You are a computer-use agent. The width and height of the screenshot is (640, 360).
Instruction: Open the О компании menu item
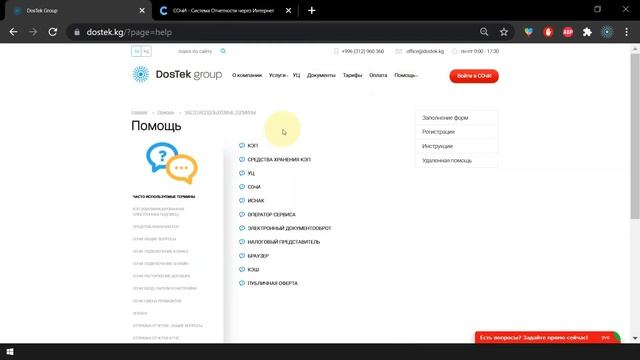247,75
